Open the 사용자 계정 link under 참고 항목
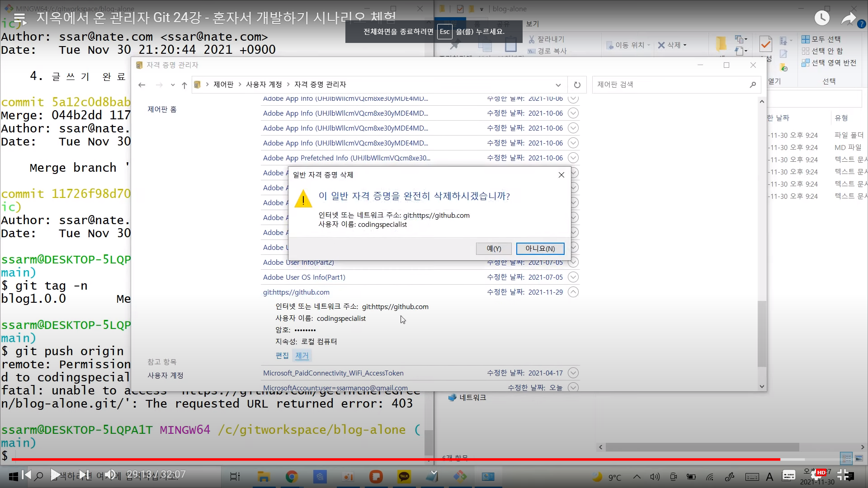 point(165,375)
